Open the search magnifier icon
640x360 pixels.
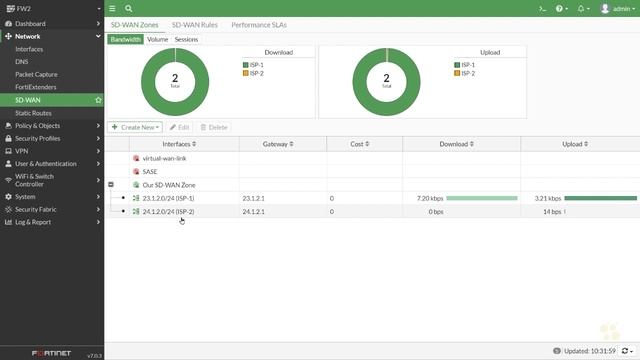pos(129,8)
